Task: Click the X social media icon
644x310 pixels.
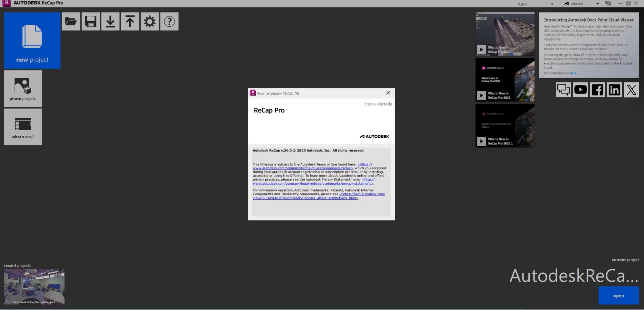Action: [631, 89]
